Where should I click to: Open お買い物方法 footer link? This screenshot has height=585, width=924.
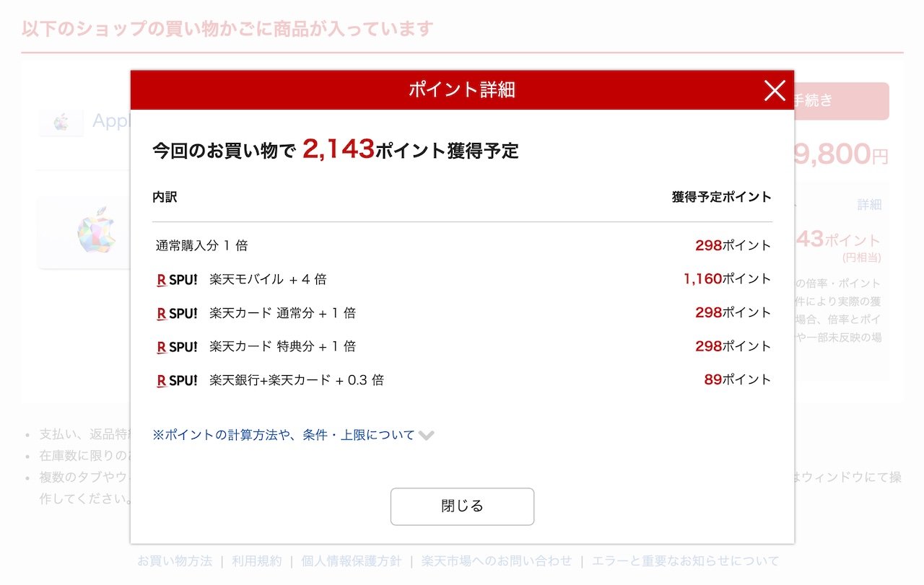point(175,560)
